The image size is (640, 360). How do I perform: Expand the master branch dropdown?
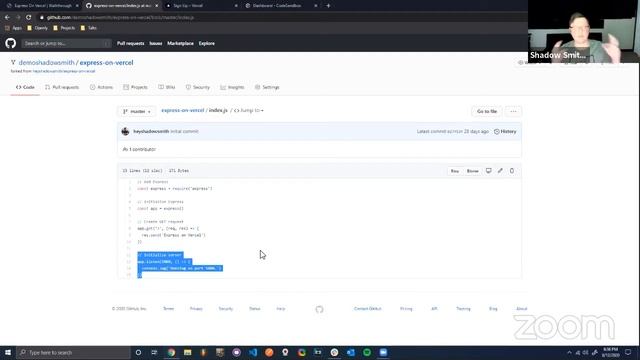[137, 111]
